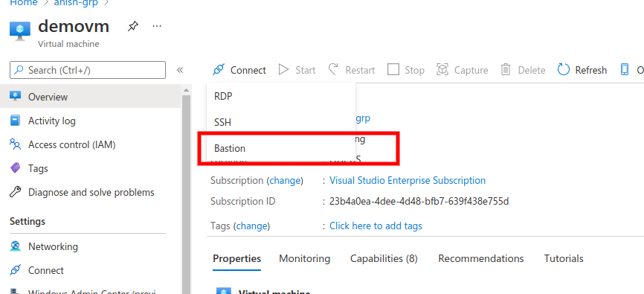
Task: Click the Delete trash can icon
Action: (506, 69)
